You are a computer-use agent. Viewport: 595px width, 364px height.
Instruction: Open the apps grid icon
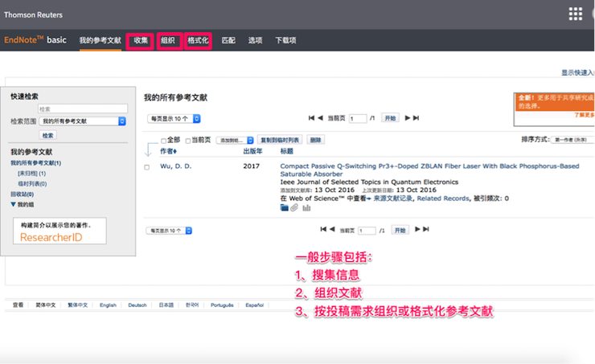(575, 14)
